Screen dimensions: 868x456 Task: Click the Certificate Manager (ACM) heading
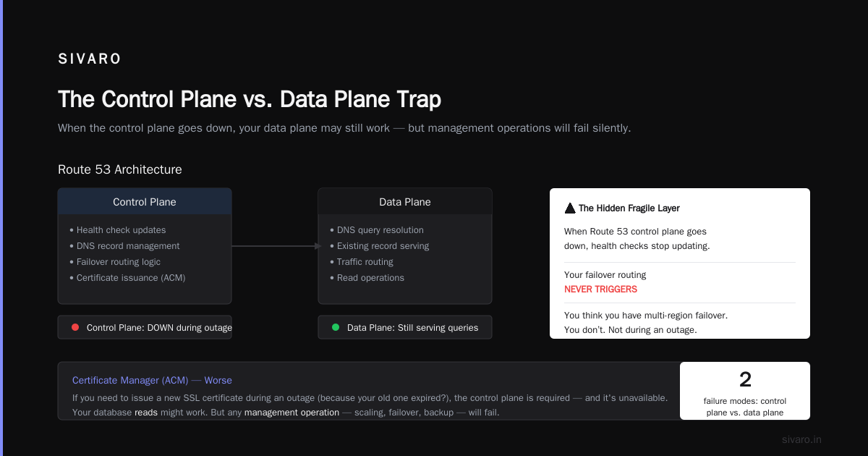(x=130, y=380)
